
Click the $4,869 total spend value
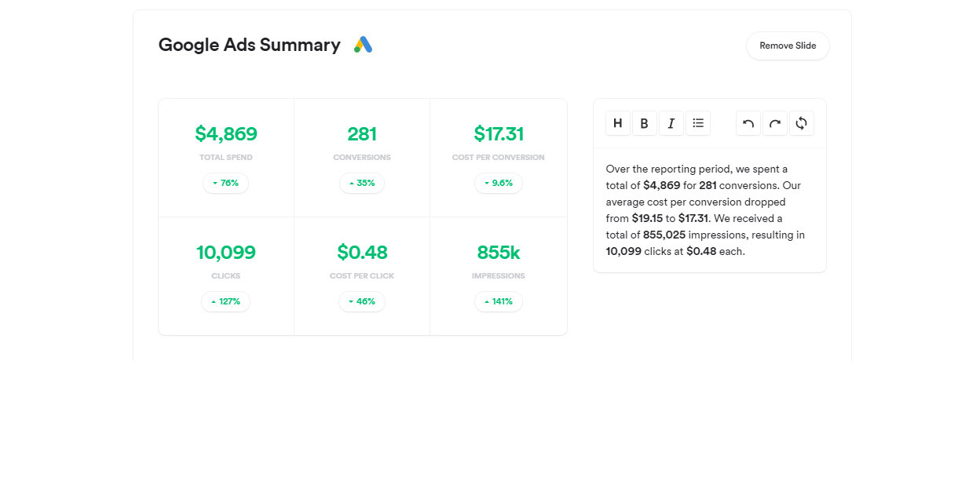pyautogui.click(x=226, y=134)
